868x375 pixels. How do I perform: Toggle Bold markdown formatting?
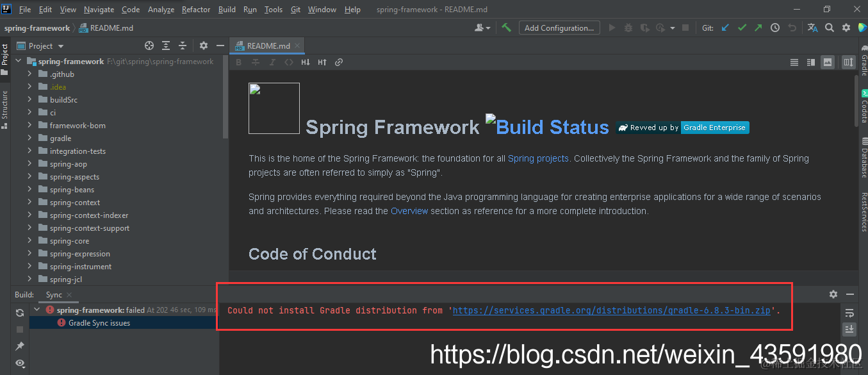[x=239, y=62]
